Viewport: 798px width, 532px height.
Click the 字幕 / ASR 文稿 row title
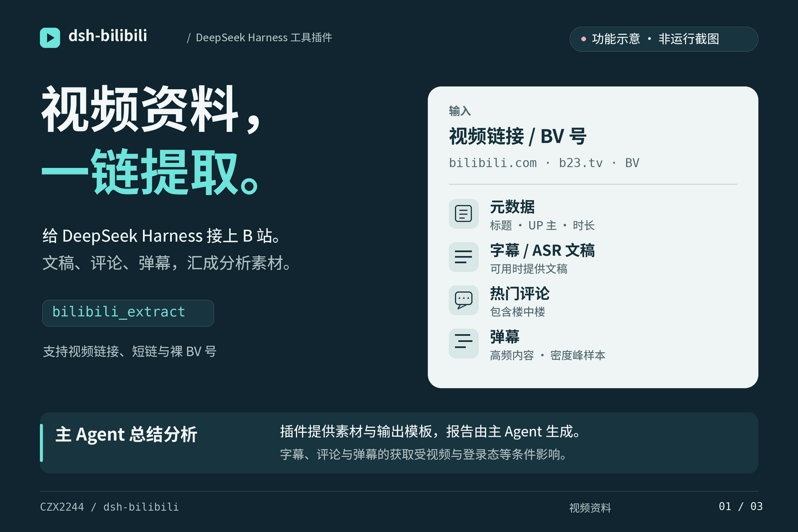click(x=543, y=250)
